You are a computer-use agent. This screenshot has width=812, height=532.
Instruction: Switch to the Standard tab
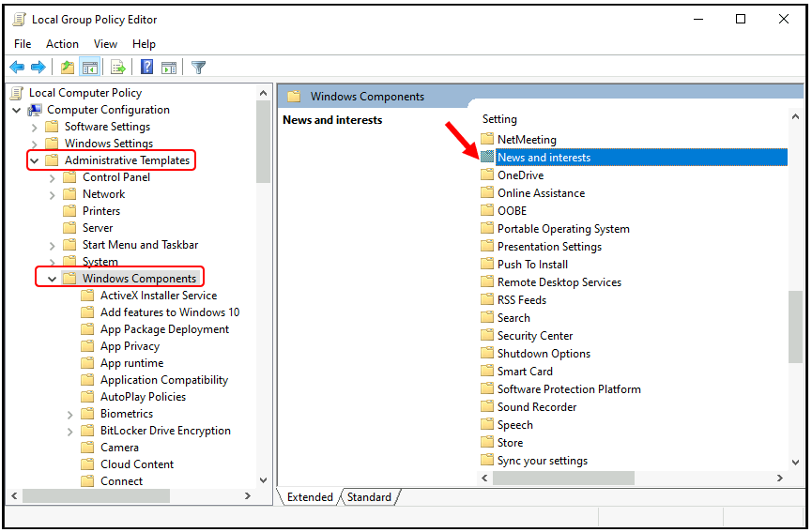[x=369, y=496]
